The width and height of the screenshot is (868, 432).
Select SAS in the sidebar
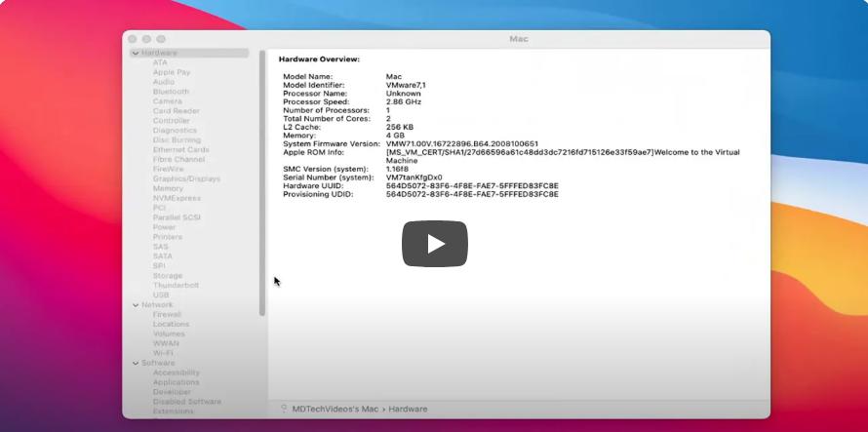pos(161,247)
